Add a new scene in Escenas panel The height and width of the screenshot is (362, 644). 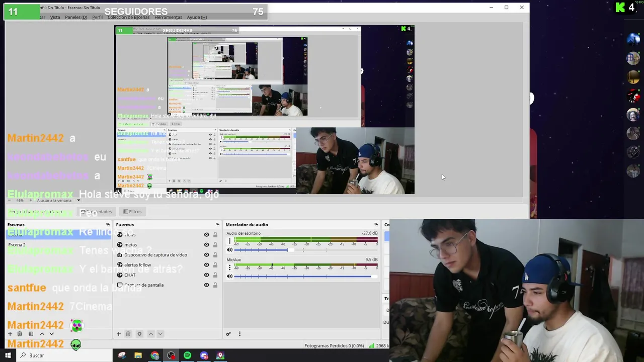click(x=10, y=334)
